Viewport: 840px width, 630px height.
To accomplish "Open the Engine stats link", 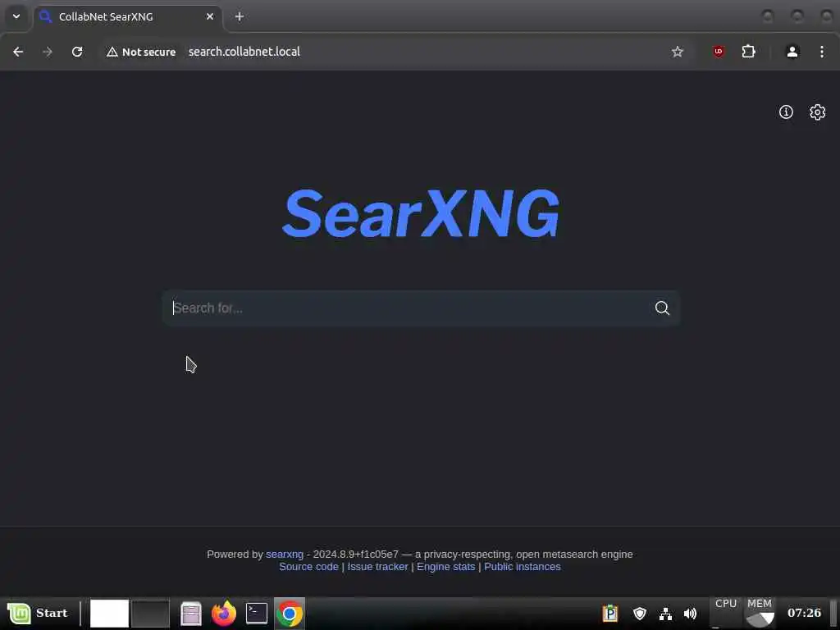I will [x=445, y=567].
